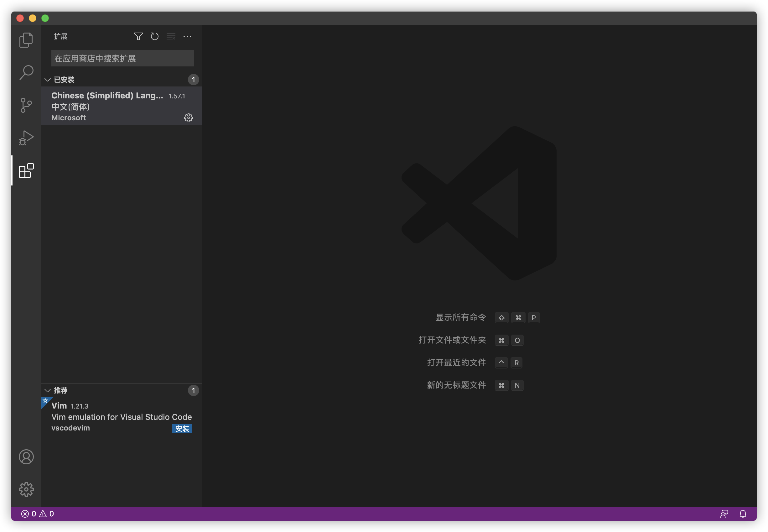Click the 打开最近的文件 label
Screen dimensions: 768x532
pyautogui.click(x=456, y=362)
